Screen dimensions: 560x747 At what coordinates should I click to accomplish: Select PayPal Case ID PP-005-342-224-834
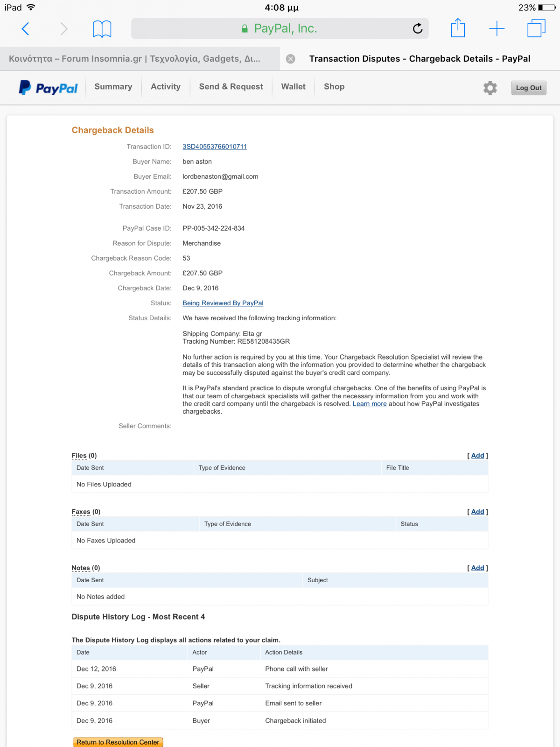click(x=214, y=228)
